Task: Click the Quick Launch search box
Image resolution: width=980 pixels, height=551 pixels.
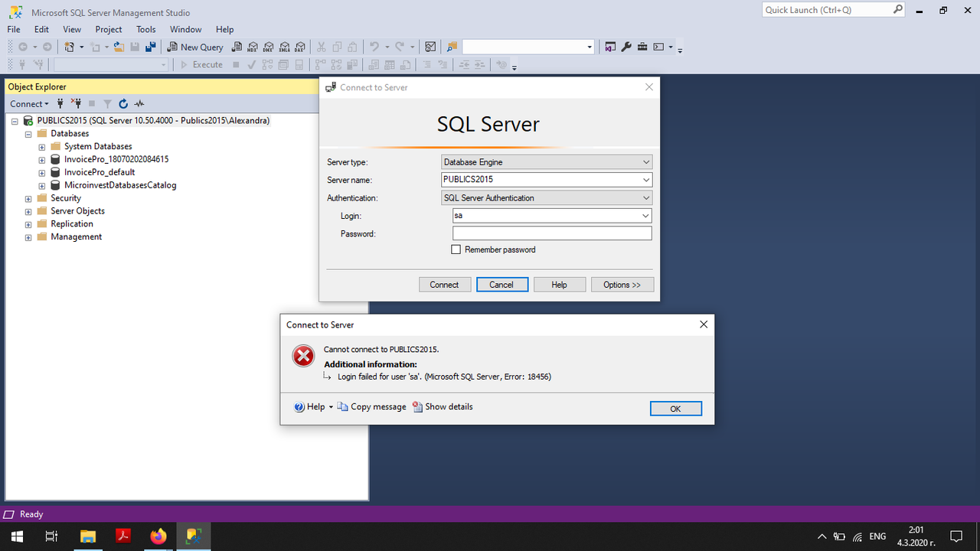Action: 835,10
